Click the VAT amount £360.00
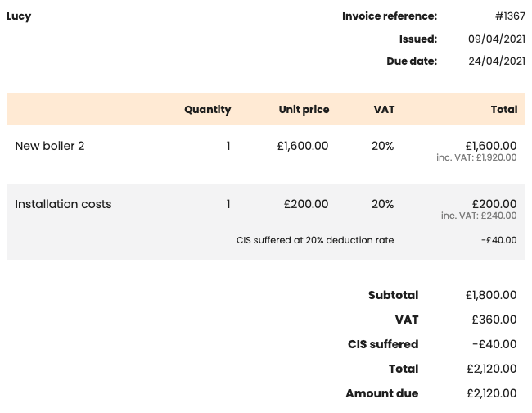 pyautogui.click(x=494, y=320)
